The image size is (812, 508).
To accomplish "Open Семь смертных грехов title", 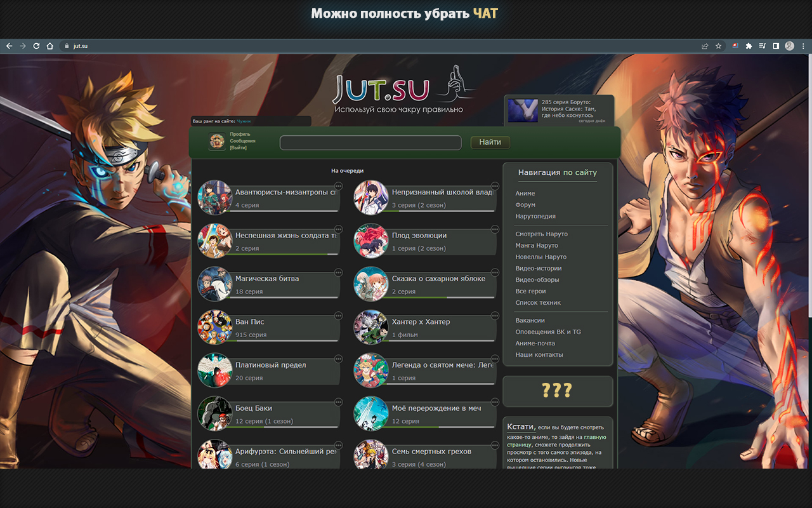I will point(431,451).
